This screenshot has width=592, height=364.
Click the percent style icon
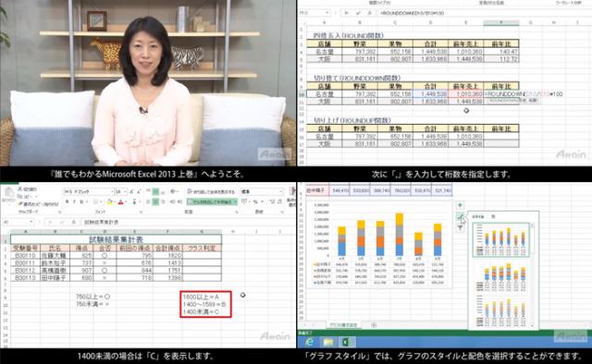pos(255,202)
